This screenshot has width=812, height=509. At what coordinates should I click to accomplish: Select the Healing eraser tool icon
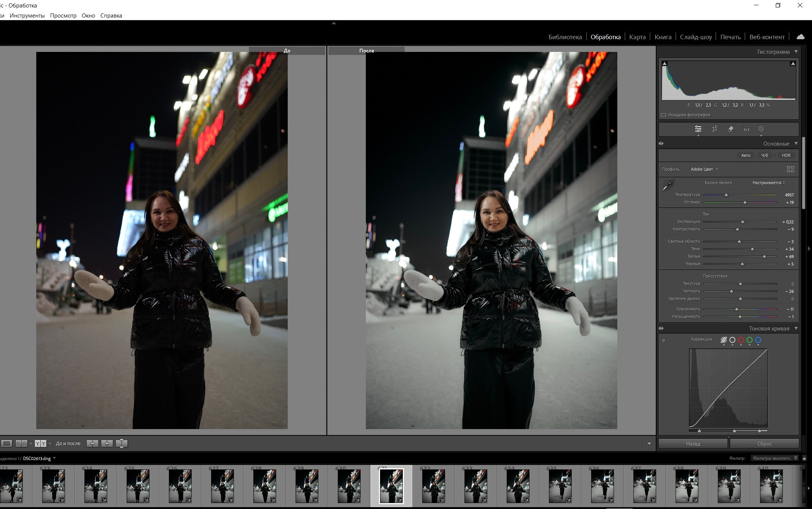[x=731, y=129]
